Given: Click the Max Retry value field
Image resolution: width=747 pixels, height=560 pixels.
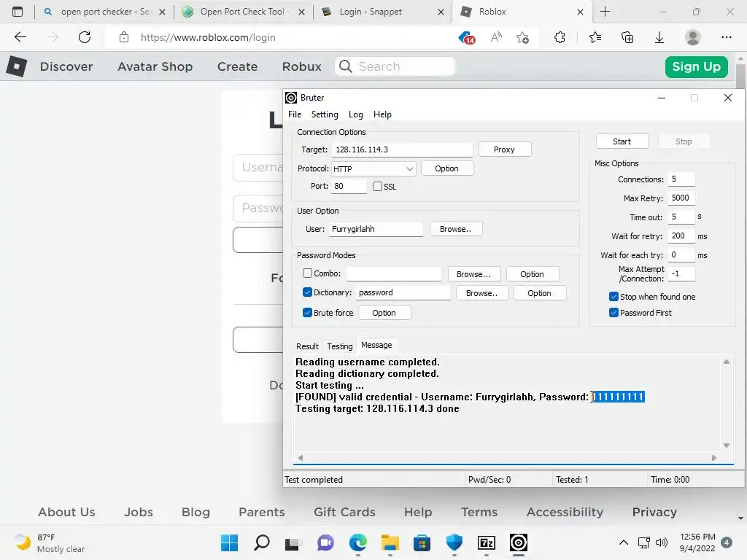Looking at the screenshot, I should coord(681,198).
